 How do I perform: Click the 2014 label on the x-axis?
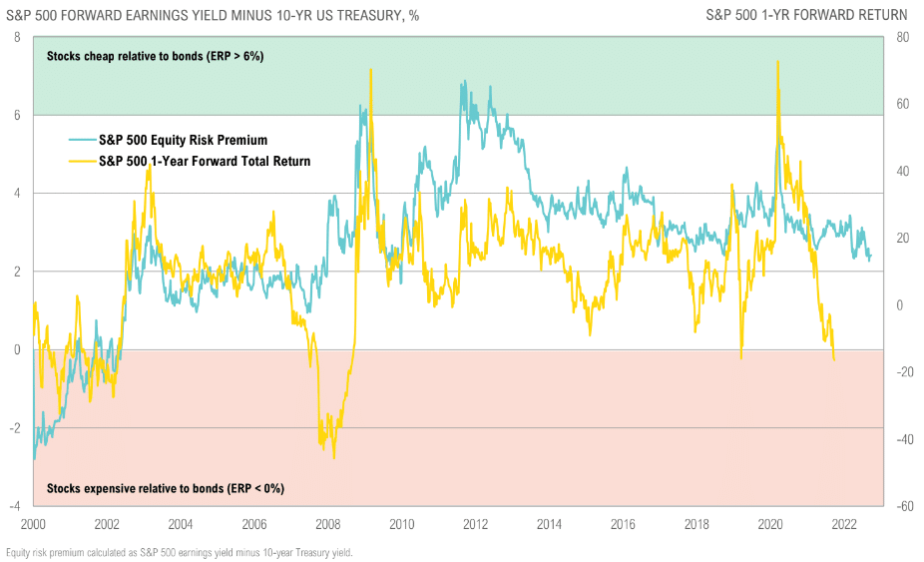(549, 524)
